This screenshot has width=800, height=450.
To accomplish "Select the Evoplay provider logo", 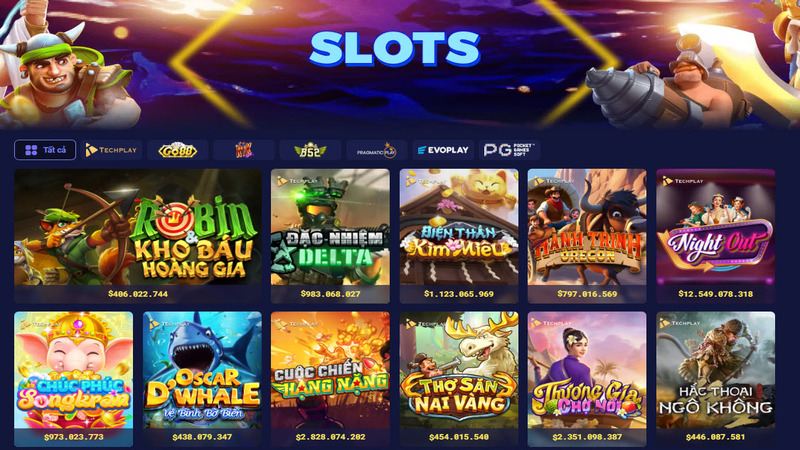I will 443,150.
